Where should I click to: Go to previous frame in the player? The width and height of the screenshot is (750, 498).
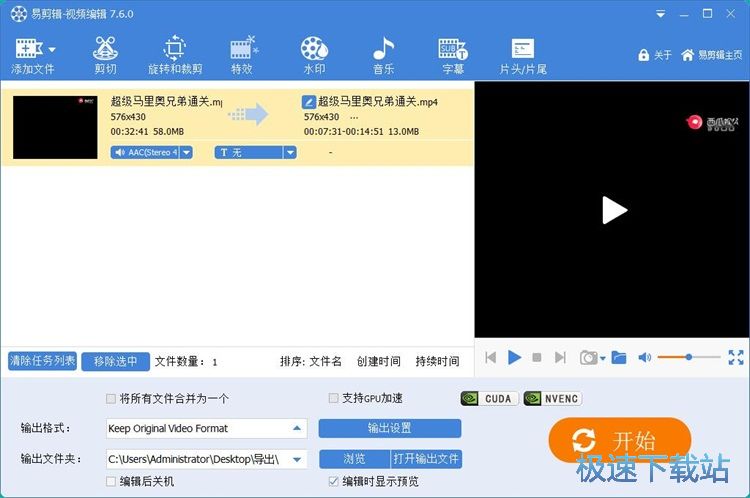click(x=490, y=357)
